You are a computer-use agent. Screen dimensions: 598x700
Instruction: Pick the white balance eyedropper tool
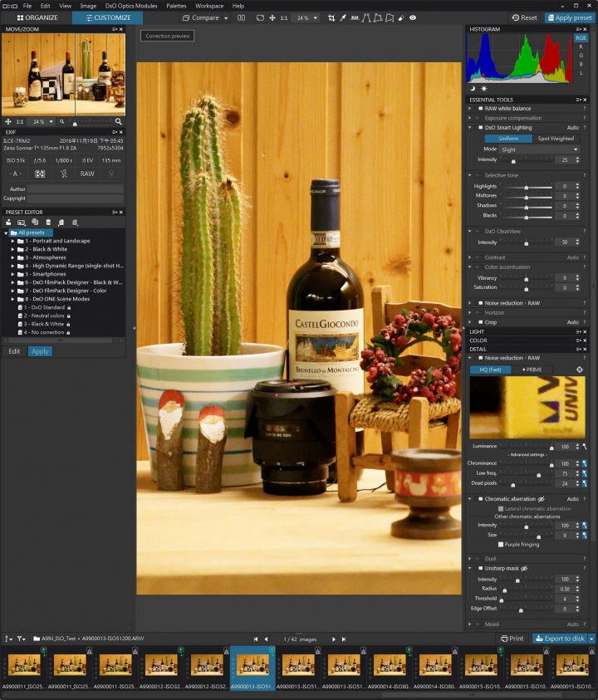tap(343, 18)
